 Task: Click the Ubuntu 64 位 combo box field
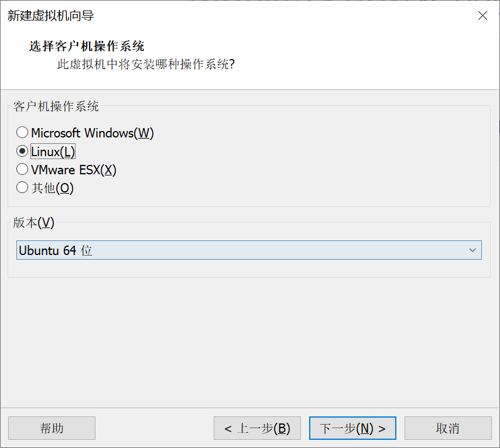click(x=234, y=250)
